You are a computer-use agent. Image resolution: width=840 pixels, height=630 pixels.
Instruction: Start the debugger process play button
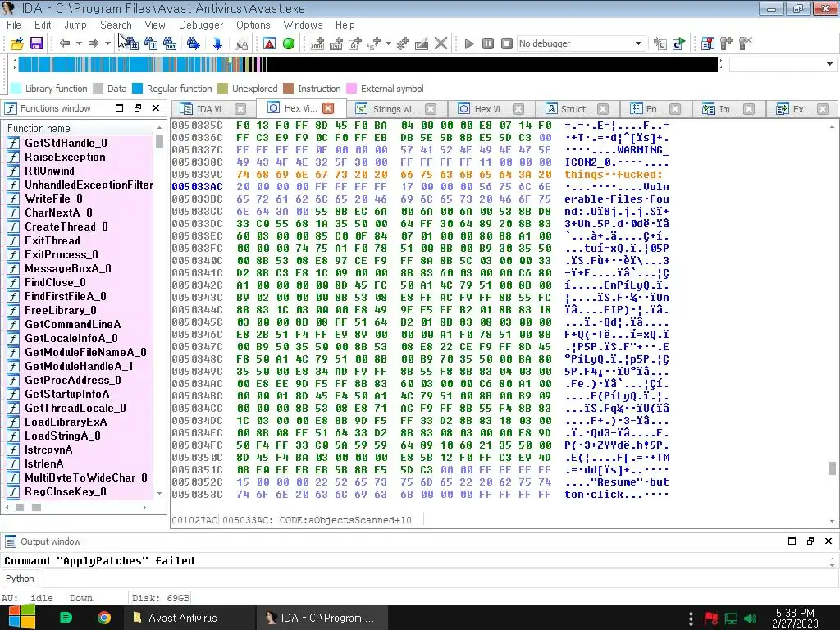[468, 43]
